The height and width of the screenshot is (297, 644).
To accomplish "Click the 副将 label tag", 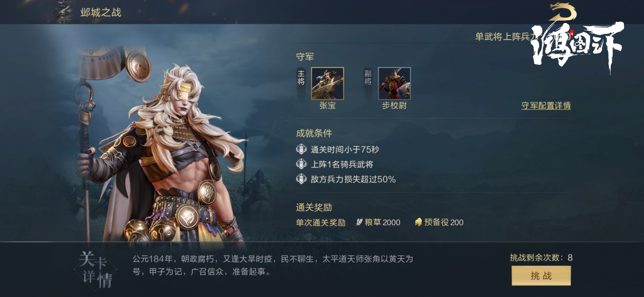I will pos(368,77).
